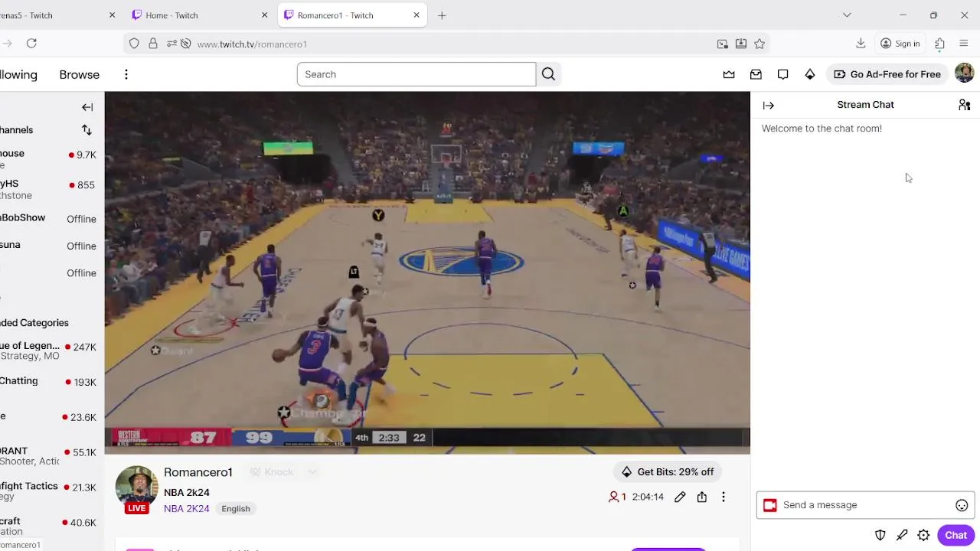Click the pencil edit stream info icon
Viewport: 980px width, 551px height.
coord(680,497)
